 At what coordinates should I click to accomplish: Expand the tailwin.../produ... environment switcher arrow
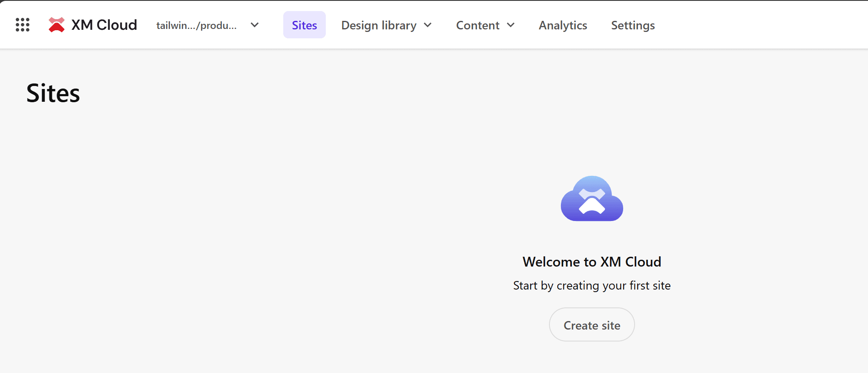coord(255,25)
